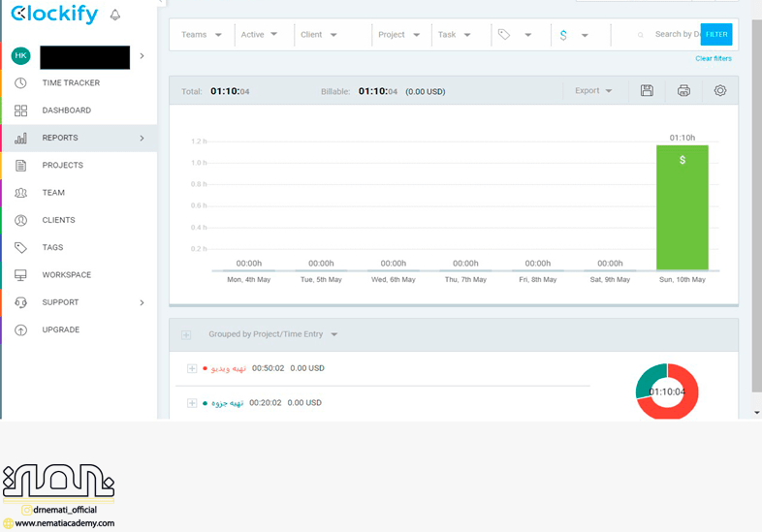Click the print report icon
762x532 pixels.
tap(683, 91)
